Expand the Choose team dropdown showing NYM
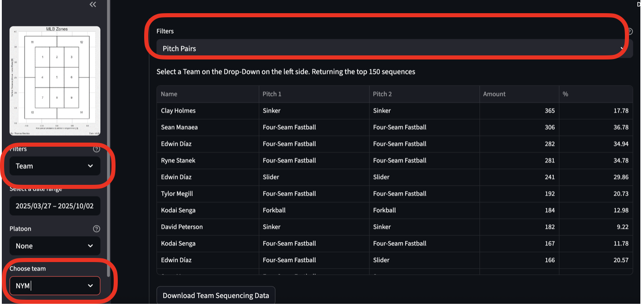 [x=55, y=286]
